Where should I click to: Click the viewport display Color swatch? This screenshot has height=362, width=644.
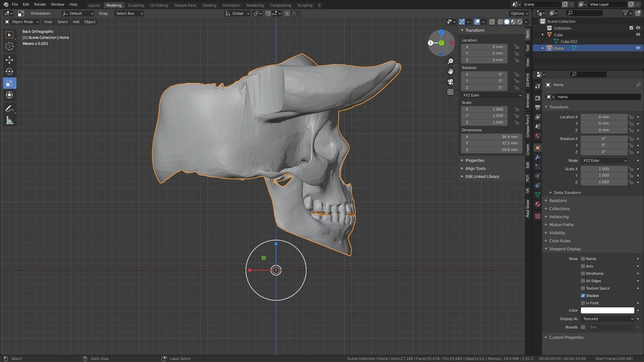coord(607,310)
